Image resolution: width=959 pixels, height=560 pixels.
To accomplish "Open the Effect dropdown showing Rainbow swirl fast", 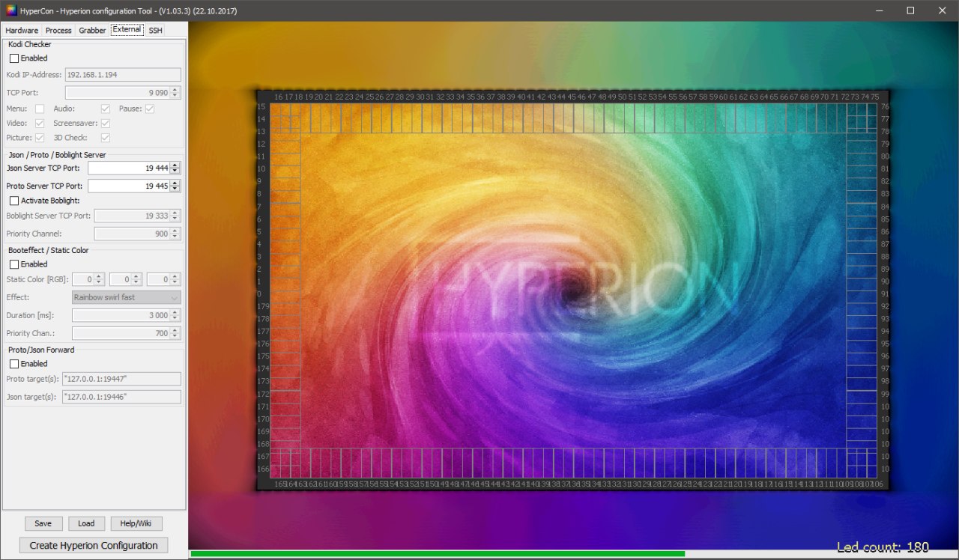I will (127, 297).
